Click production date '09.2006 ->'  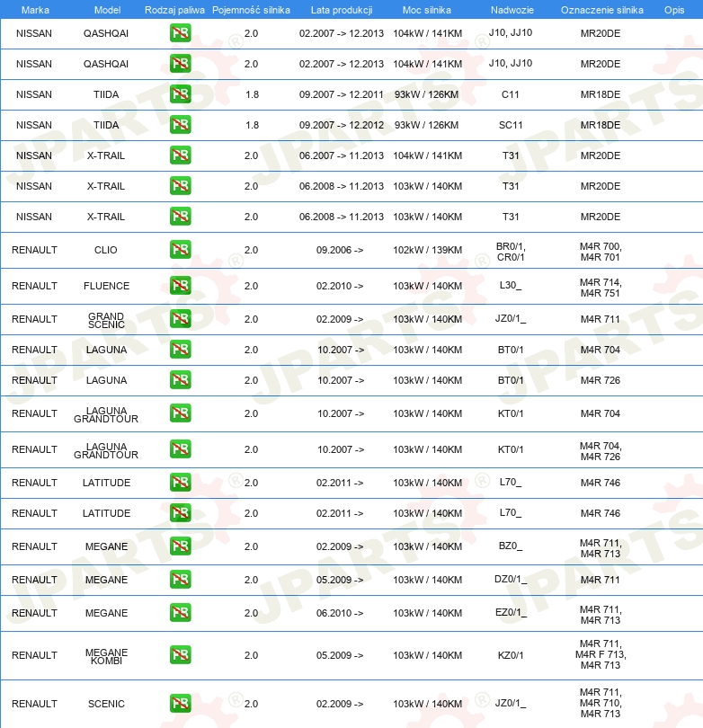(340, 250)
